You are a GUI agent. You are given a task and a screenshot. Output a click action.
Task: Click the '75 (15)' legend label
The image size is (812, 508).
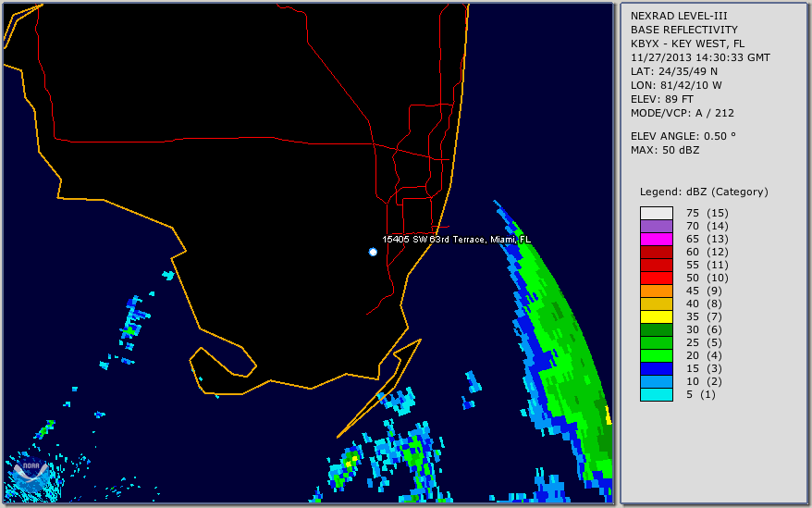click(x=707, y=213)
